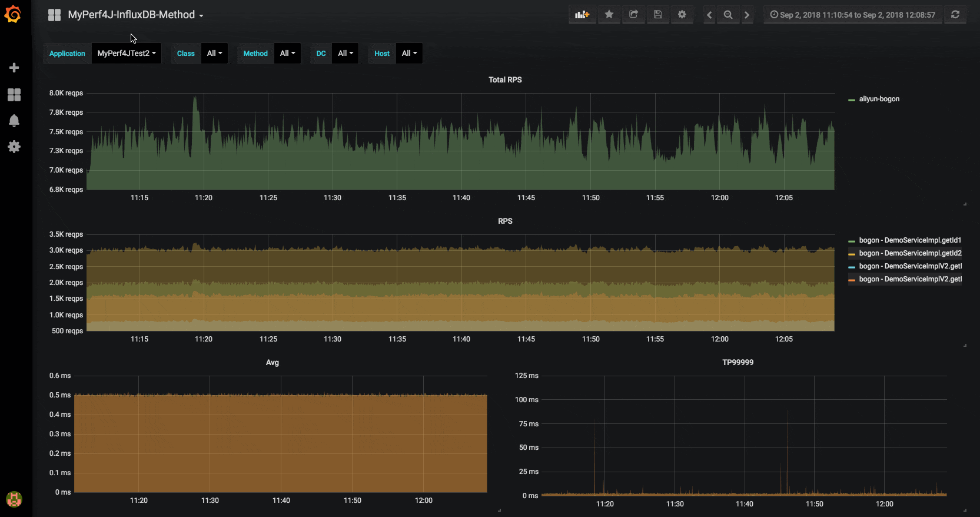Toggle the aliyun-bogon legend series
Image resolution: width=980 pixels, height=517 pixels.
tap(874, 99)
